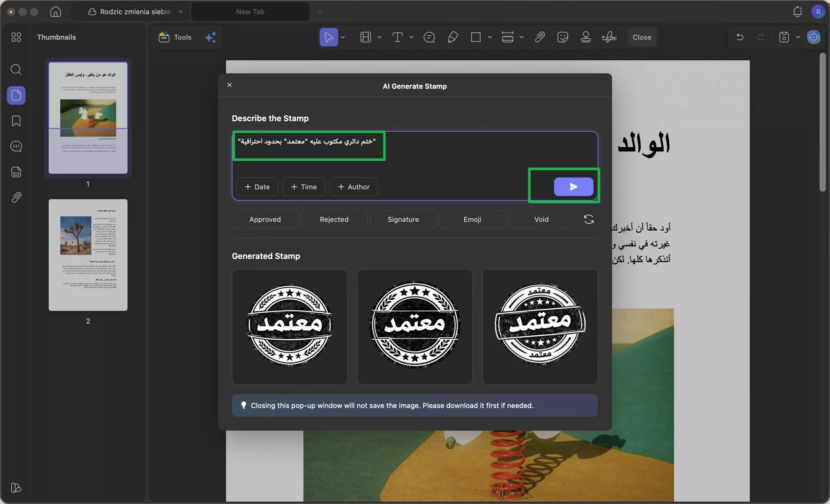This screenshot has width=830, height=504.
Task: Switch to the New Tab
Action: [249, 11]
